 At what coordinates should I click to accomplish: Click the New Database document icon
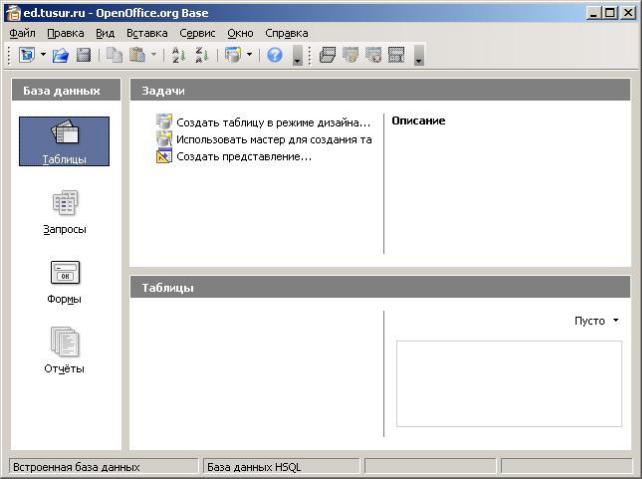(x=27, y=55)
